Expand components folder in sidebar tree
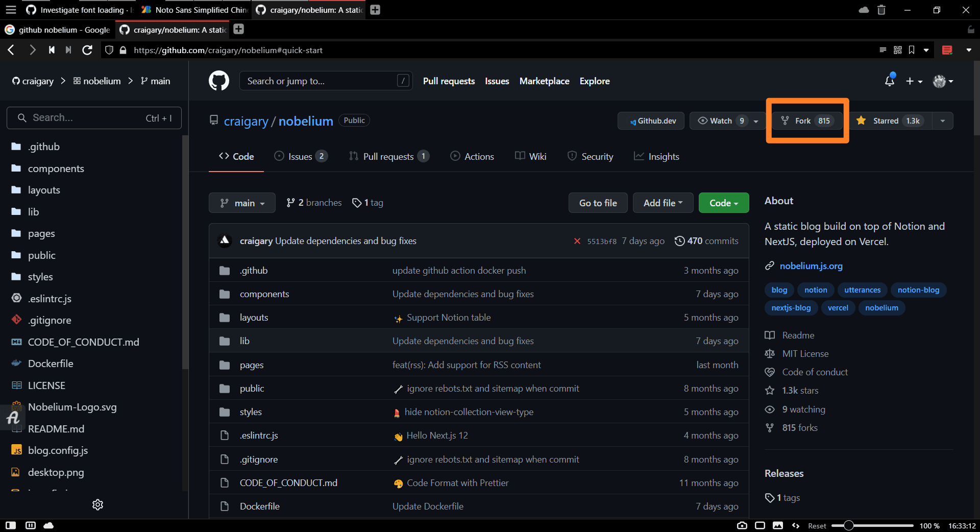Image resolution: width=980 pixels, height=532 pixels. pyautogui.click(x=56, y=168)
